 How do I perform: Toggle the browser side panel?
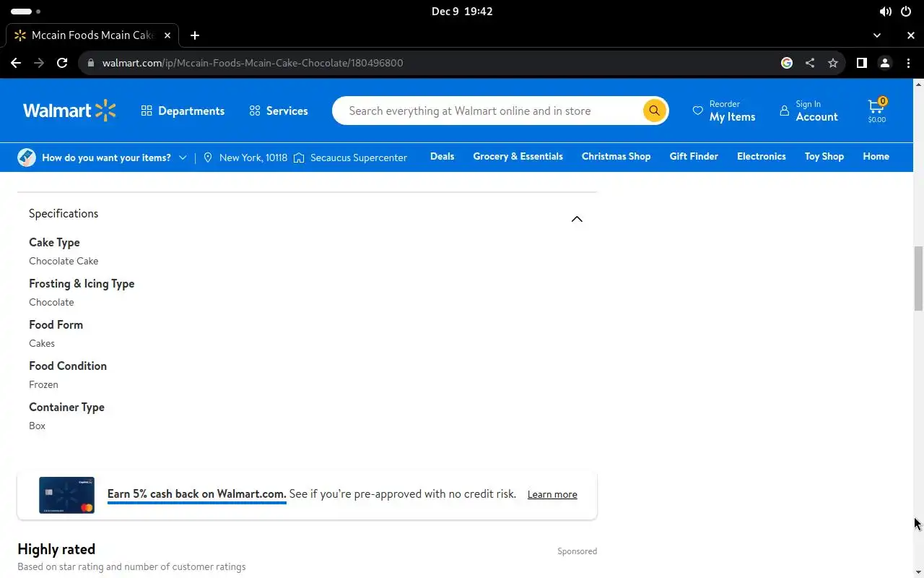tap(861, 63)
